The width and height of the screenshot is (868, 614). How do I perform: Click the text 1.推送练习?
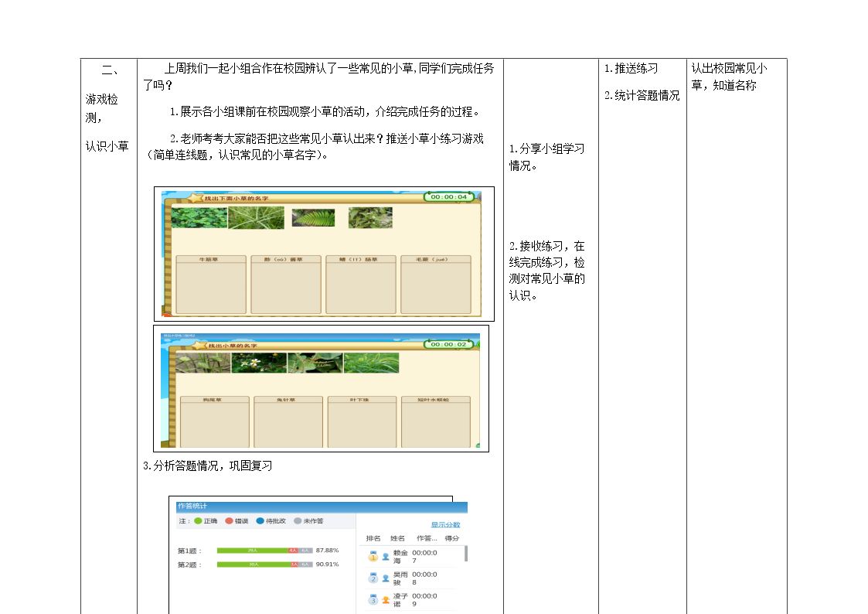coord(631,68)
